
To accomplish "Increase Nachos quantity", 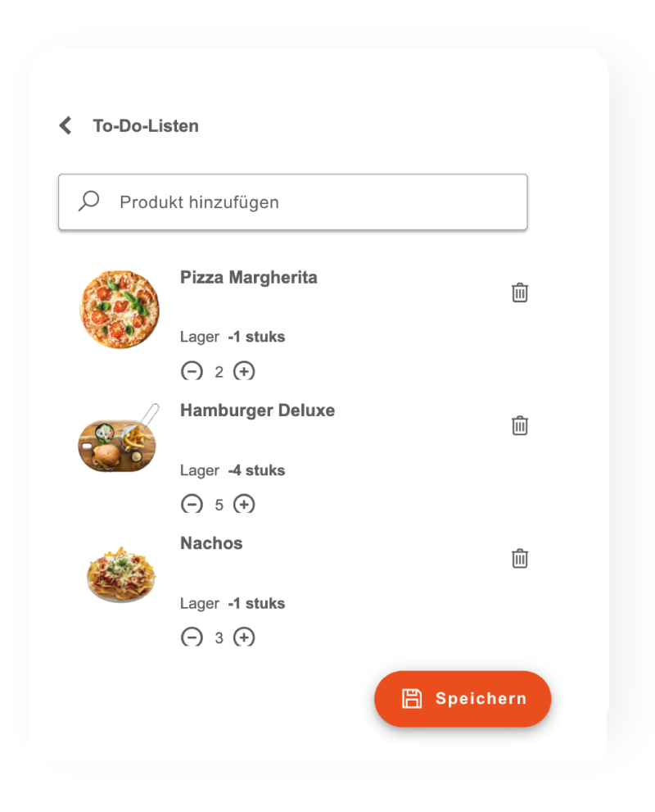I will point(244,637).
